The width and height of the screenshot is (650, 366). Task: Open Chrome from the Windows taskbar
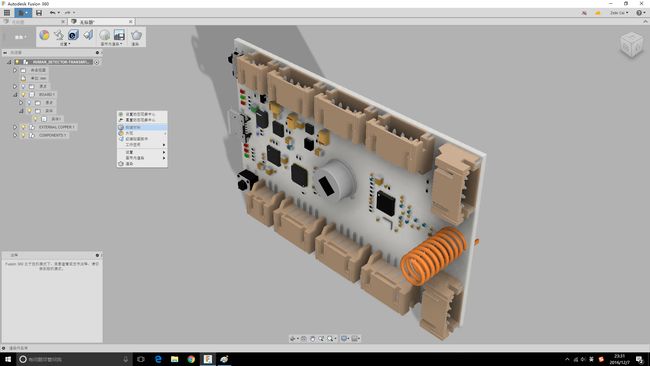pyautogui.click(x=191, y=359)
